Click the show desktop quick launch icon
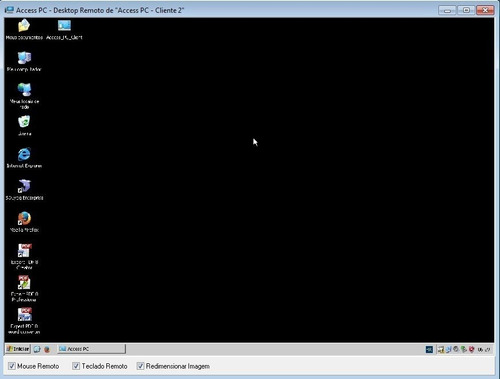Image resolution: width=500 pixels, height=379 pixels. click(37, 349)
